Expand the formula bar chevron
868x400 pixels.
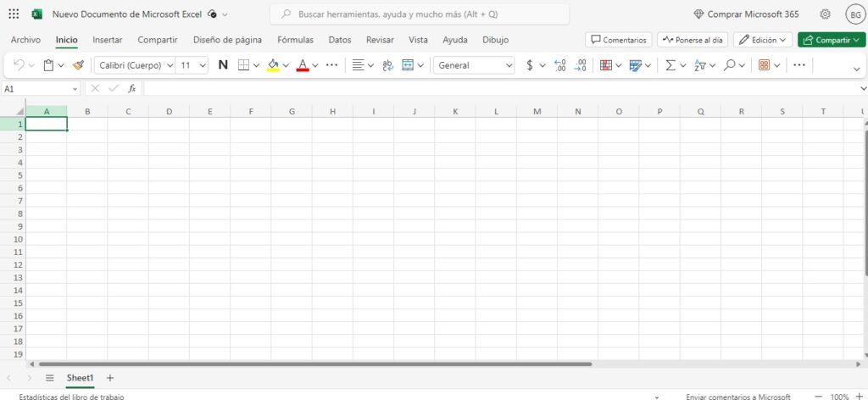click(864, 88)
